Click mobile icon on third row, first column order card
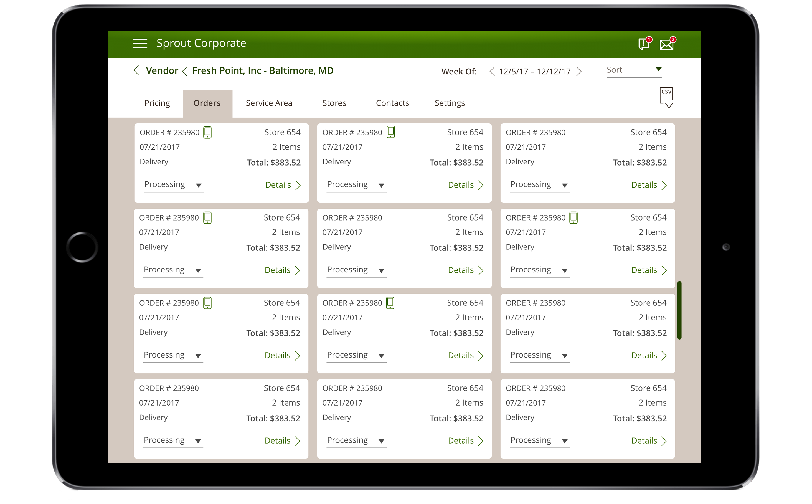 point(207,303)
